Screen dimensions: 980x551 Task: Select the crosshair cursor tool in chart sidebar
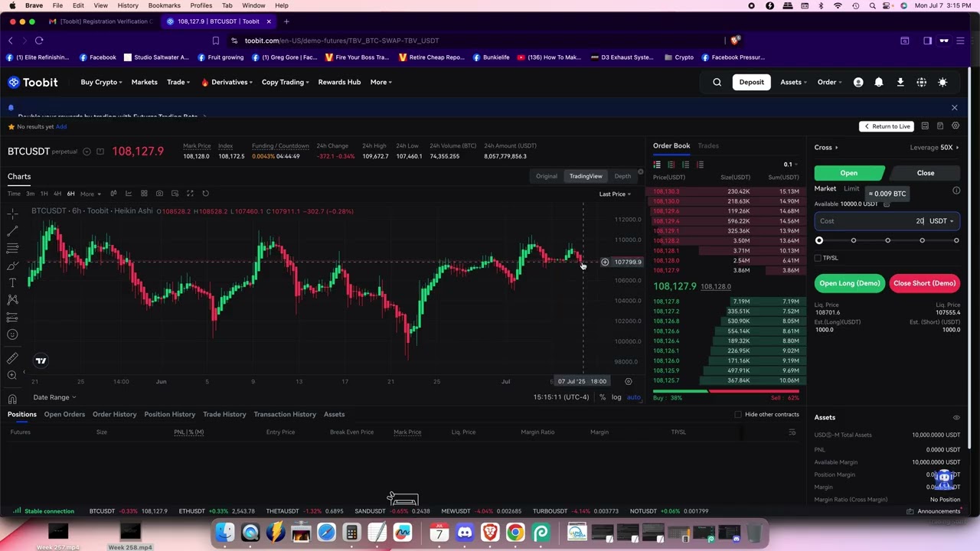tap(12, 213)
